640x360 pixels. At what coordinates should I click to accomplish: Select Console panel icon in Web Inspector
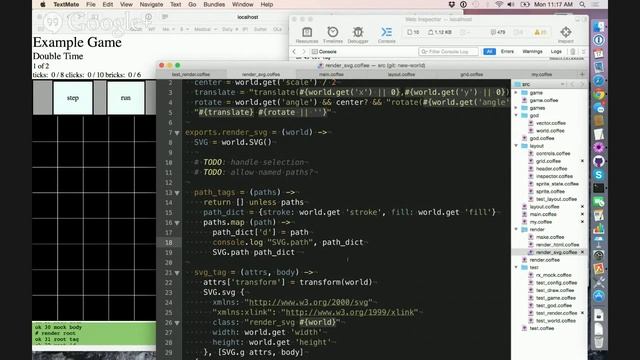pyautogui.click(x=386, y=35)
